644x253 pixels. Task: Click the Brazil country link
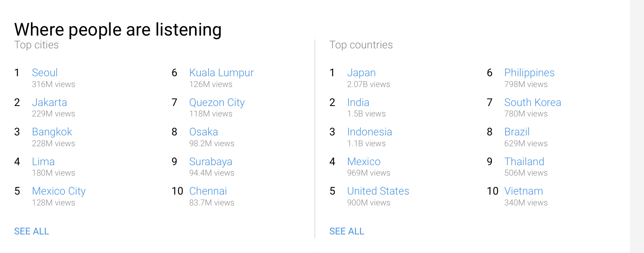[517, 132]
